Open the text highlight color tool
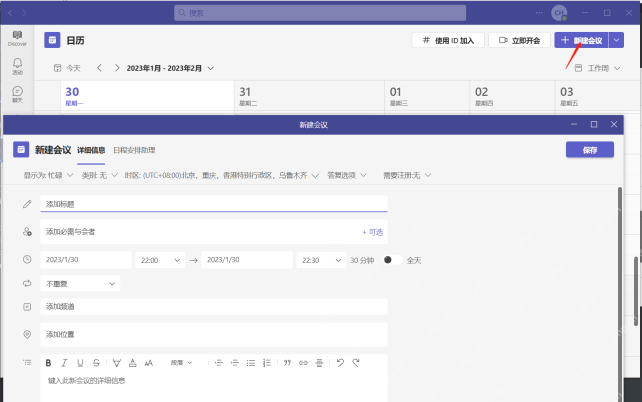This screenshot has width=642, height=402. 117,363
